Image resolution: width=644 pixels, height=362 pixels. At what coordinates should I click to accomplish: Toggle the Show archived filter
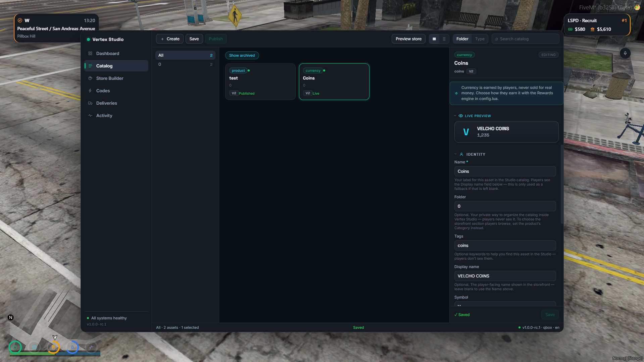pyautogui.click(x=242, y=55)
